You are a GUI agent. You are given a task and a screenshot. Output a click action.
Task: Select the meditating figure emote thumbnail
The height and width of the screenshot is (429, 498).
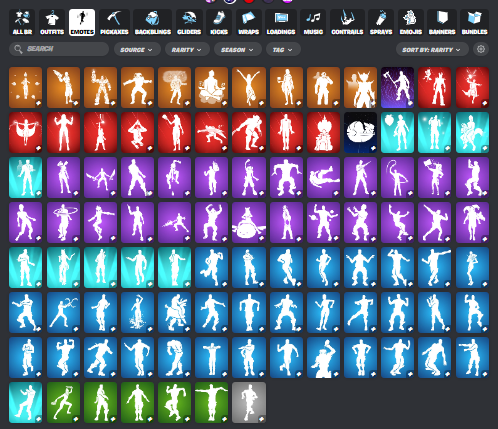tap(212, 87)
